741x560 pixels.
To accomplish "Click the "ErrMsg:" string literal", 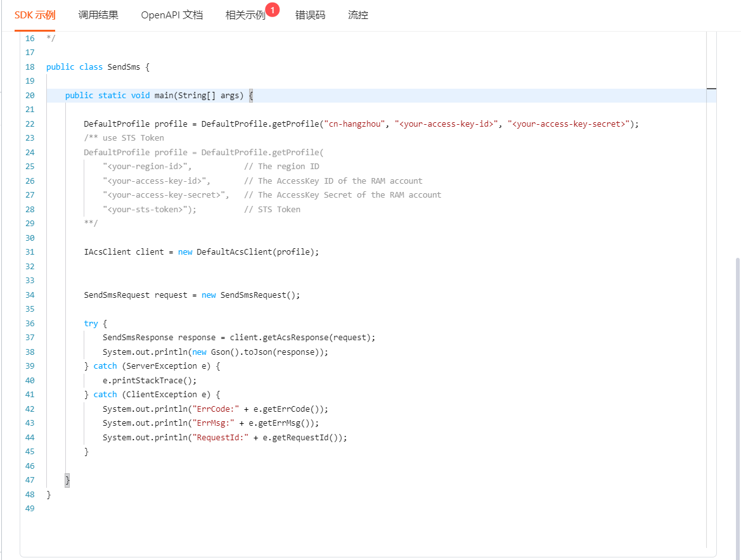I will [213, 423].
